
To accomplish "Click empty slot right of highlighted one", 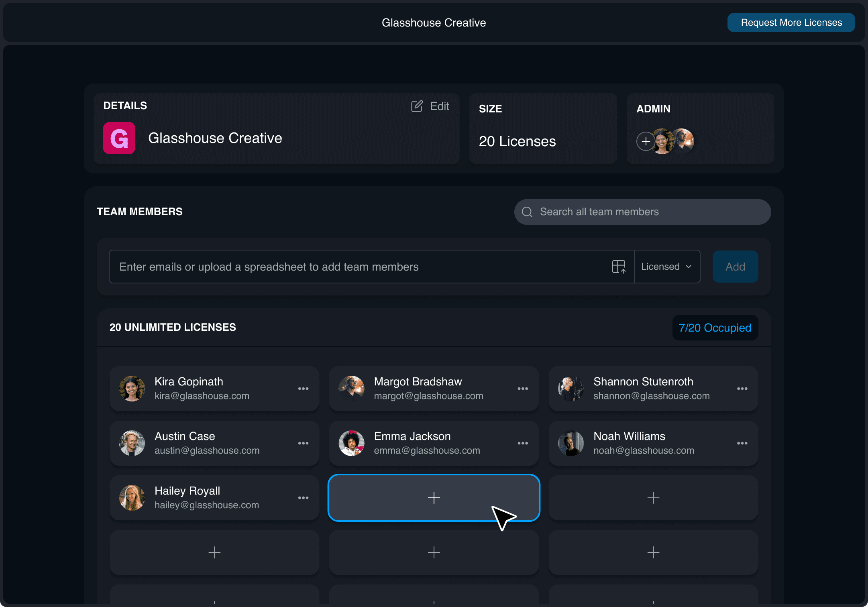I will pos(653,498).
